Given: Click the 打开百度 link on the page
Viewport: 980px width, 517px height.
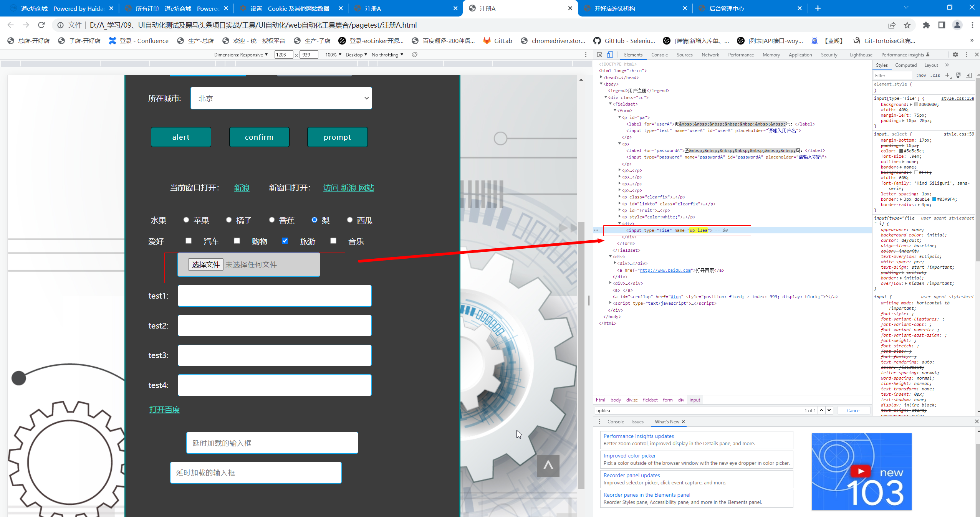Looking at the screenshot, I should pos(164,410).
